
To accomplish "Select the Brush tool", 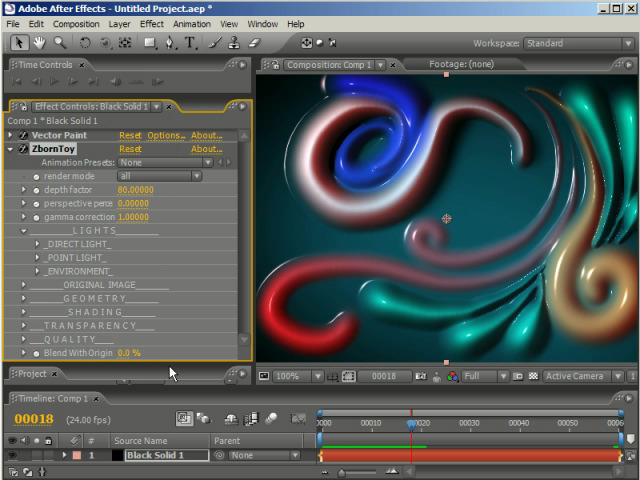I will (215, 43).
